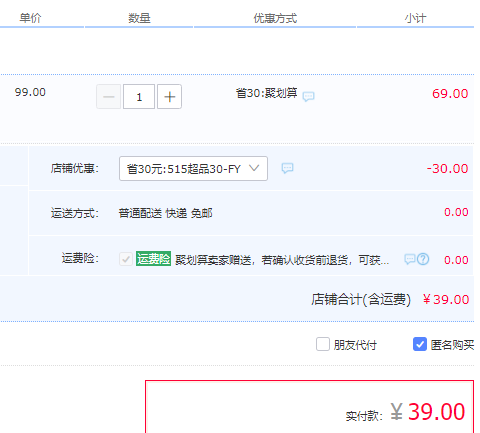The image size is (480, 433).
Task: Click the comment icon next to 店铺优惠 dropdown
Action: 287,168
